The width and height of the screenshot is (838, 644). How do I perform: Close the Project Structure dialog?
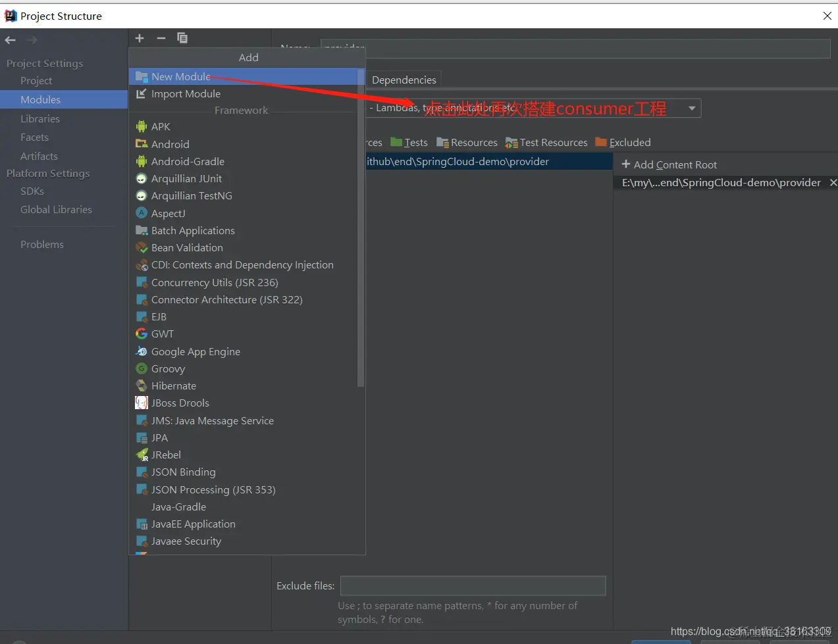point(827,16)
